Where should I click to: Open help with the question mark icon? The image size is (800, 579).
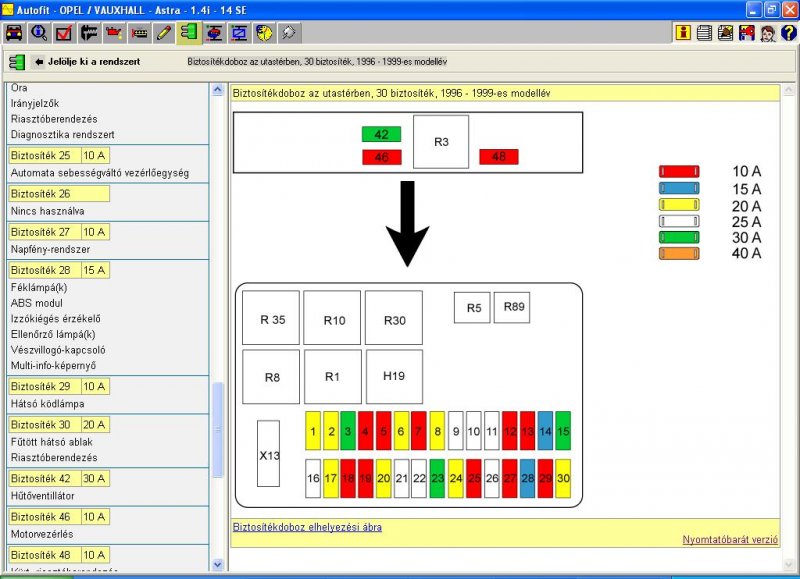pos(788,33)
